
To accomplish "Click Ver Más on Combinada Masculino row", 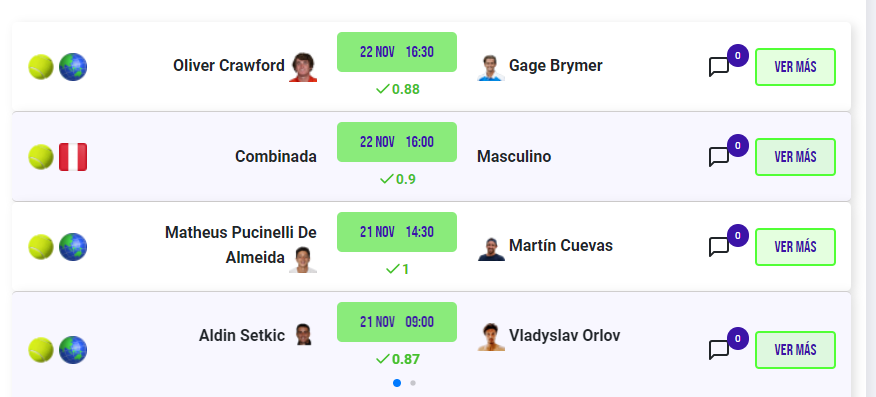I will [x=796, y=157].
